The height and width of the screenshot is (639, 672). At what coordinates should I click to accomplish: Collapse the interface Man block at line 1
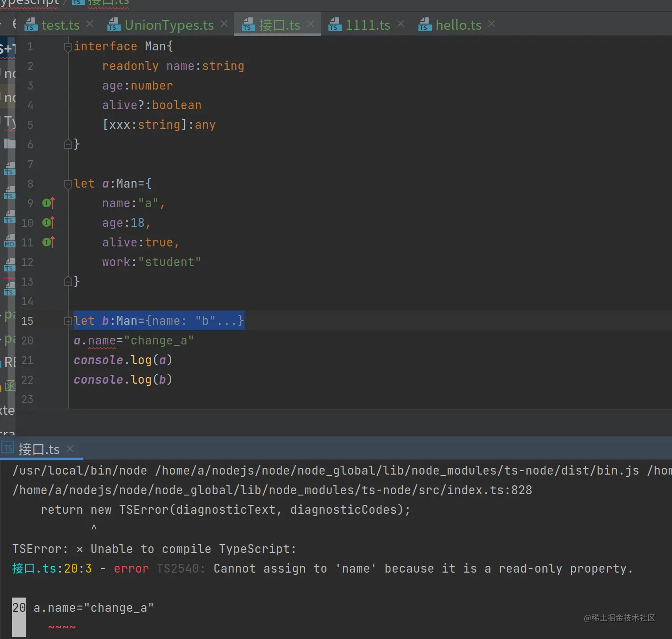click(x=68, y=46)
